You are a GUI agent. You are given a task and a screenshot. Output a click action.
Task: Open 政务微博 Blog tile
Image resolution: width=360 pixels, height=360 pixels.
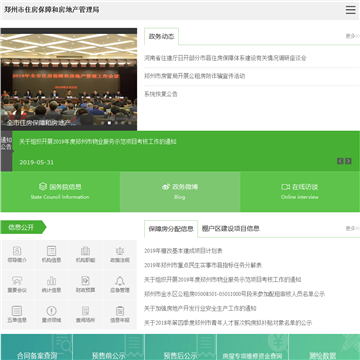click(x=180, y=192)
